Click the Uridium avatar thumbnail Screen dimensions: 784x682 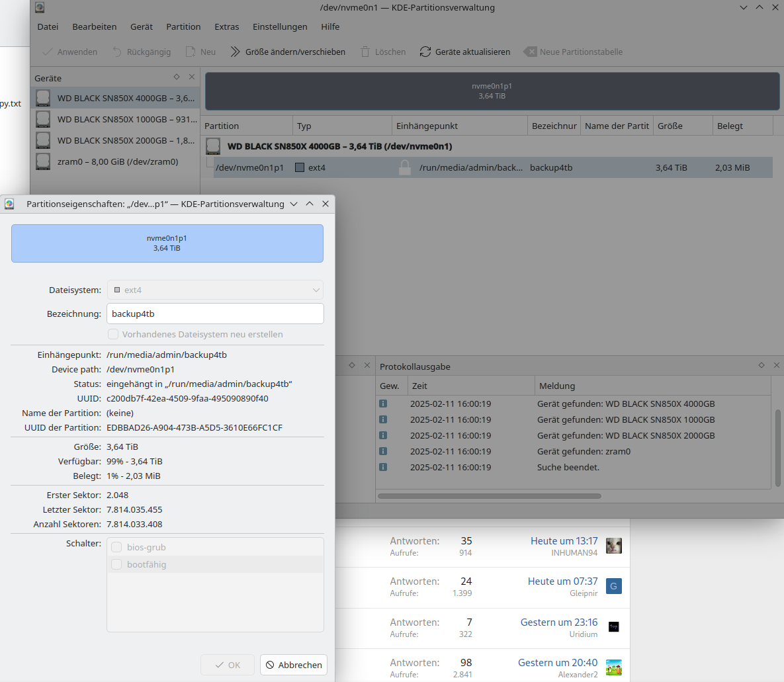click(614, 626)
